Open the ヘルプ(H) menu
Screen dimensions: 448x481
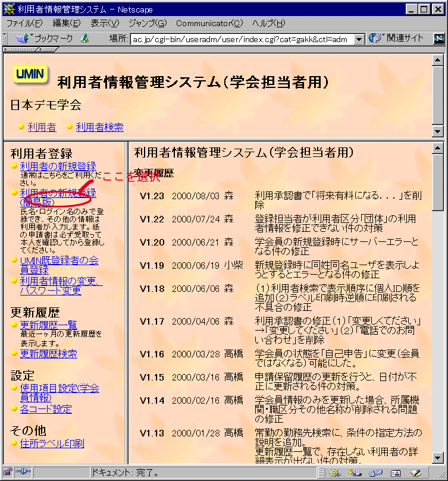268,23
